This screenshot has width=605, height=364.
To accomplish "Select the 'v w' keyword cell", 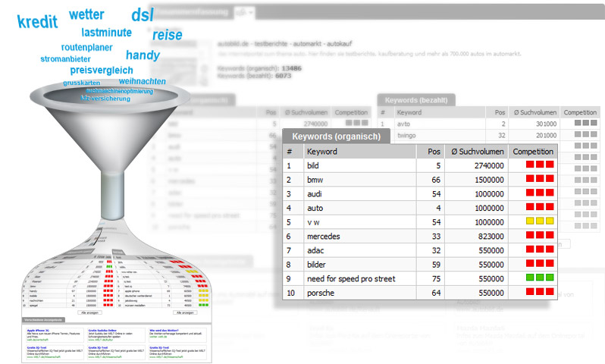I will [313, 222].
